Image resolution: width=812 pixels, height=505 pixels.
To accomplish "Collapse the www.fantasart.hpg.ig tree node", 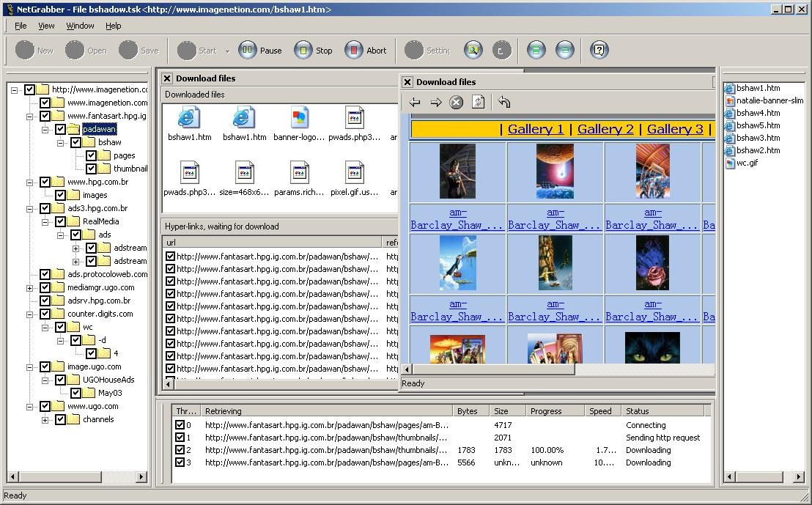I will tap(29, 116).
